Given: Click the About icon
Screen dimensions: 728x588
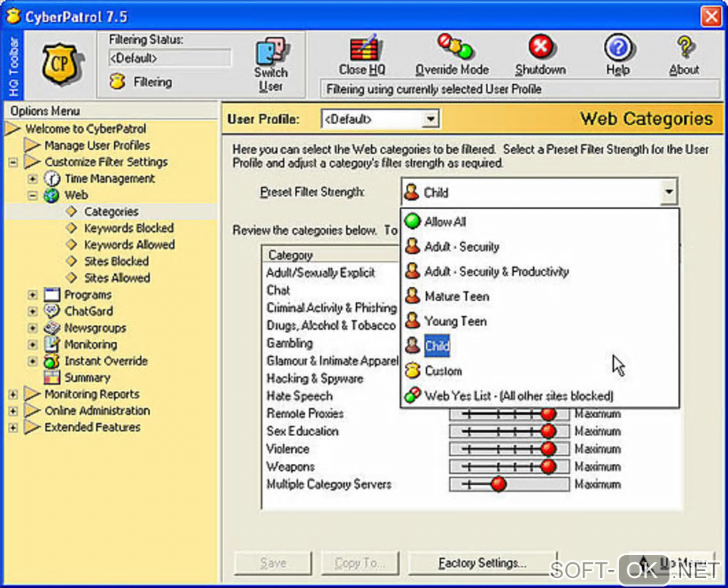Looking at the screenshot, I should pyautogui.click(x=685, y=47).
